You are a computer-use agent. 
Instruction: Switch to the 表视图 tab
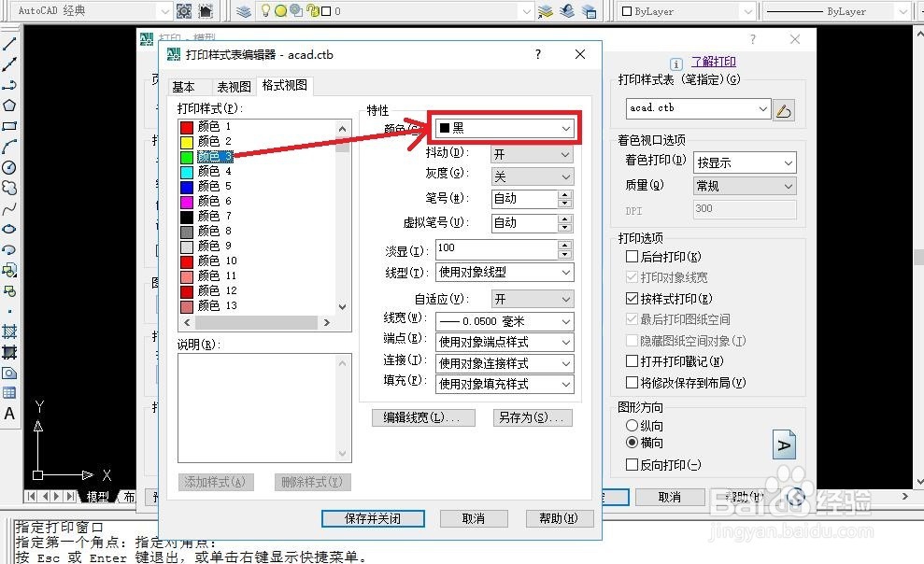234,87
